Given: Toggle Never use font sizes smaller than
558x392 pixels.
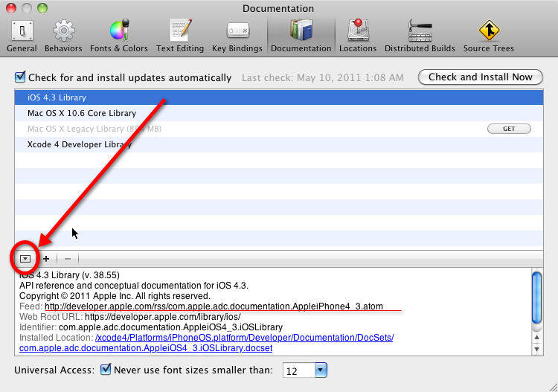Looking at the screenshot, I should click(106, 369).
